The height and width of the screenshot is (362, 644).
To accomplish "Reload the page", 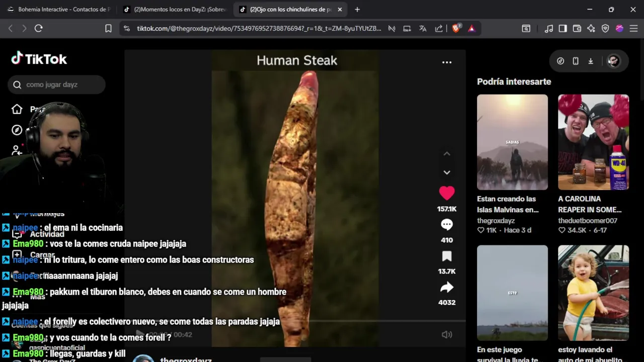I will pos(38,29).
